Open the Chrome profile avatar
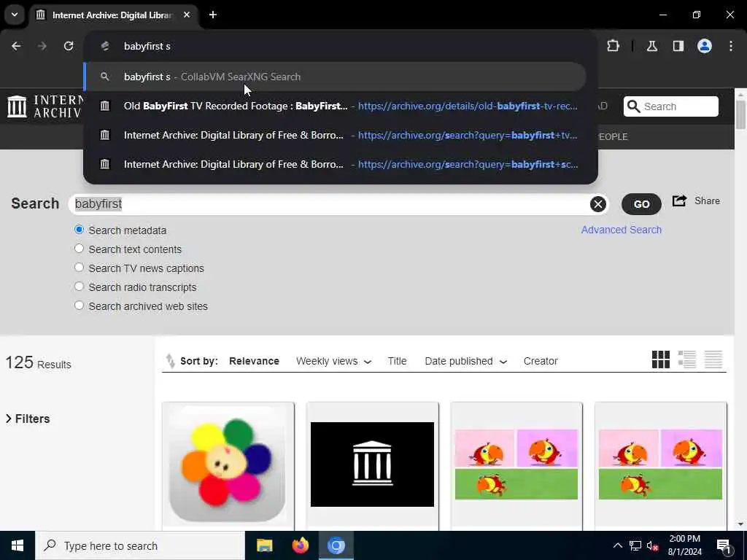The image size is (747, 560). click(705, 46)
